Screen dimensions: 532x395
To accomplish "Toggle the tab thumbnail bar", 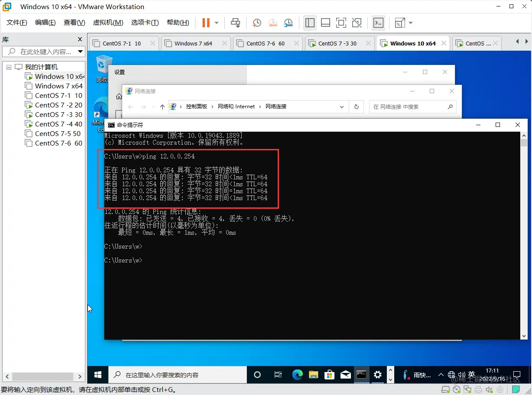I will 325,23.
